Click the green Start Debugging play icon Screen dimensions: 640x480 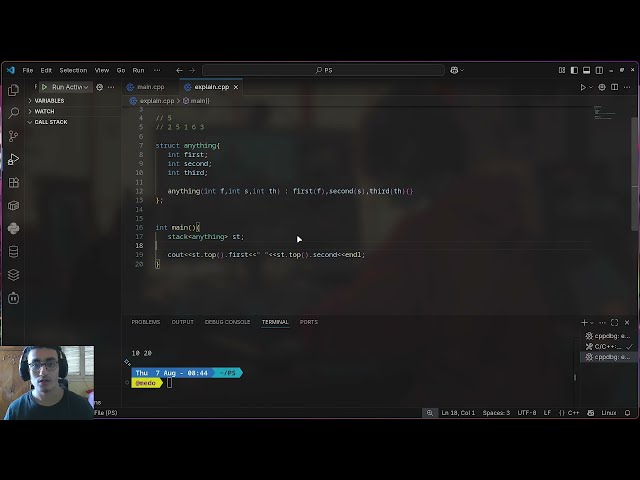[44, 87]
